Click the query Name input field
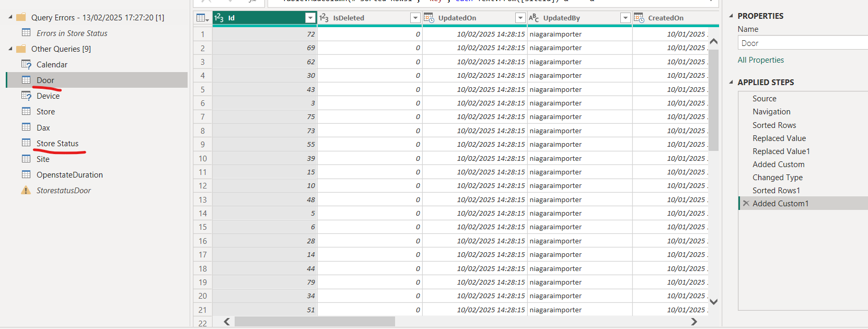 [x=803, y=43]
